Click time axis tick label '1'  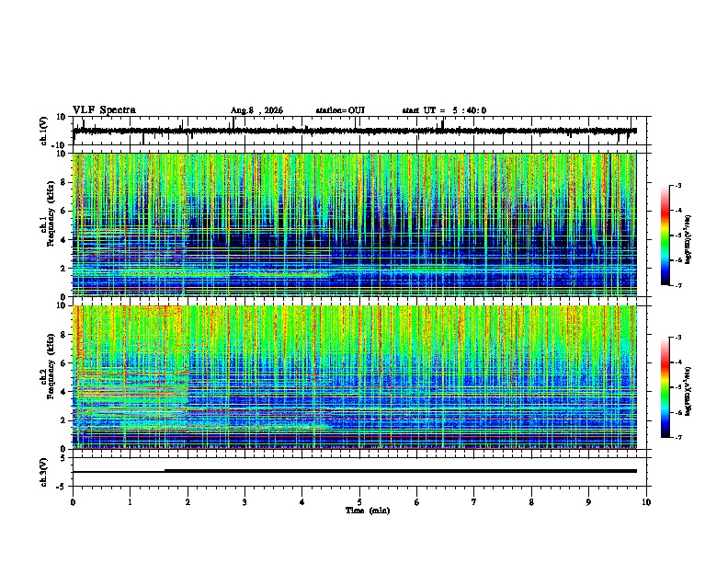[130, 502]
